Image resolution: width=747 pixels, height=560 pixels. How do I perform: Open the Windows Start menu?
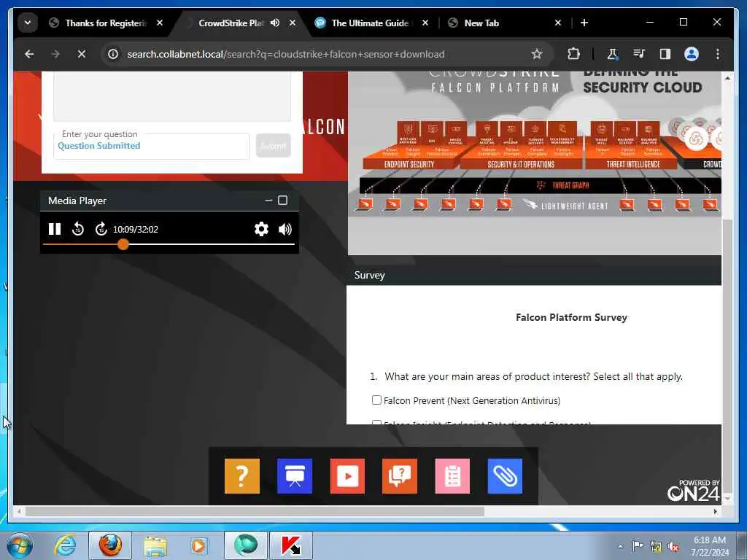point(20,545)
